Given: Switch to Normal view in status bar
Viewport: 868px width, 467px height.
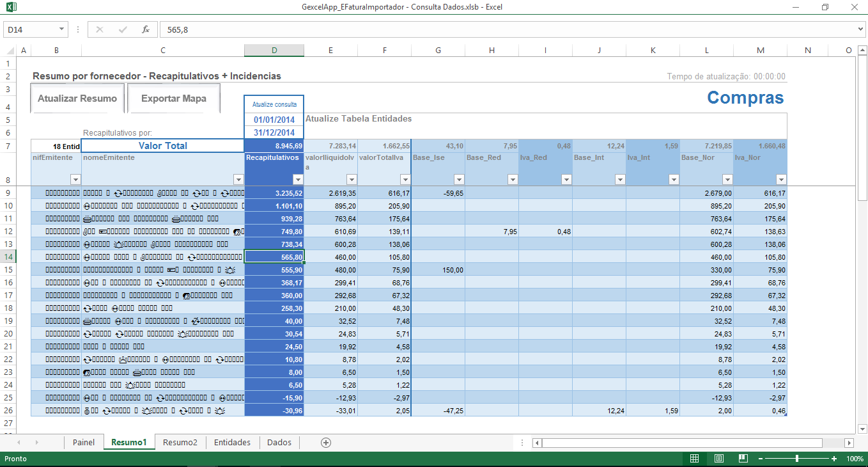Looking at the screenshot, I should pos(695,459).
